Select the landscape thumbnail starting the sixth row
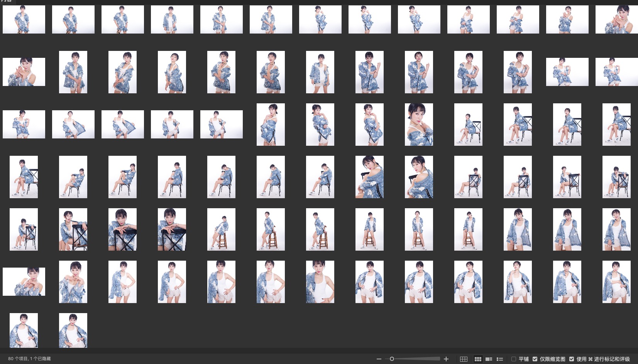Screen dimensions: 638x364 24,282
